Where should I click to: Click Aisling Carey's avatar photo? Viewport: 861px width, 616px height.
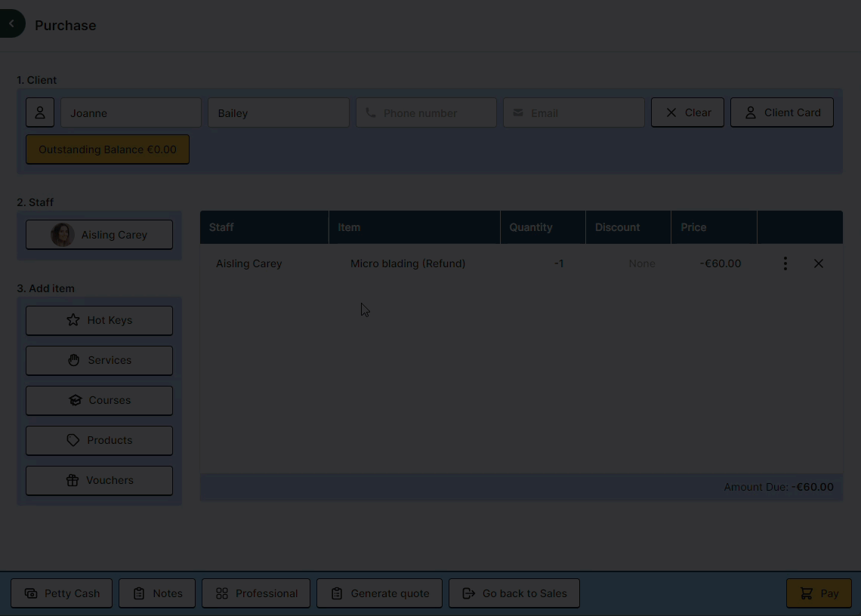[x=63, y=235]
